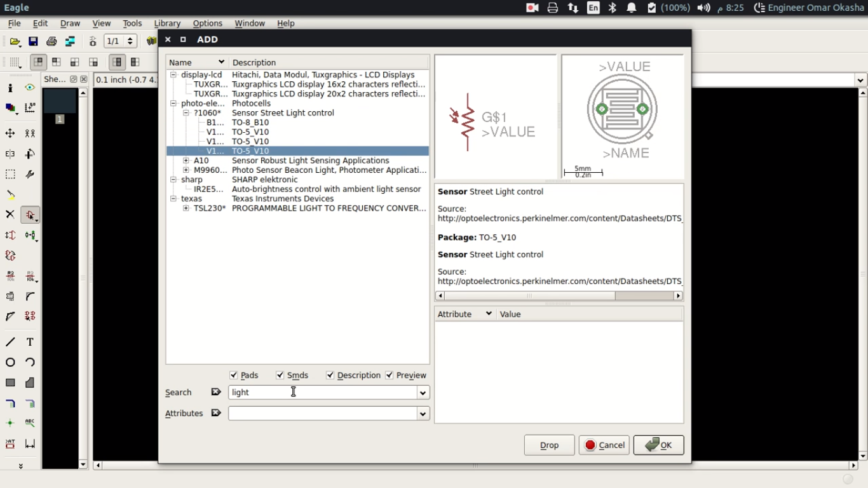868x488 pixels.
Task: Toggle the Description checkbox
Action: tap(330, 375)
